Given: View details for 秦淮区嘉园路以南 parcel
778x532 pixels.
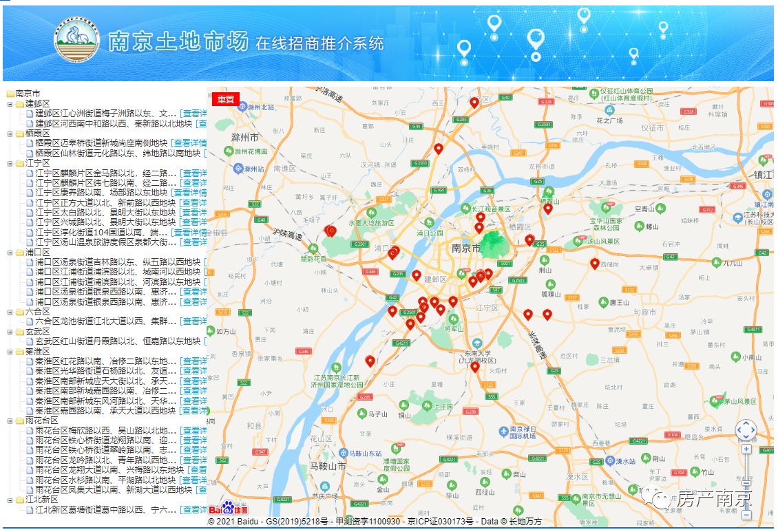Looking at the screenshot, I should tap(193, 410).
